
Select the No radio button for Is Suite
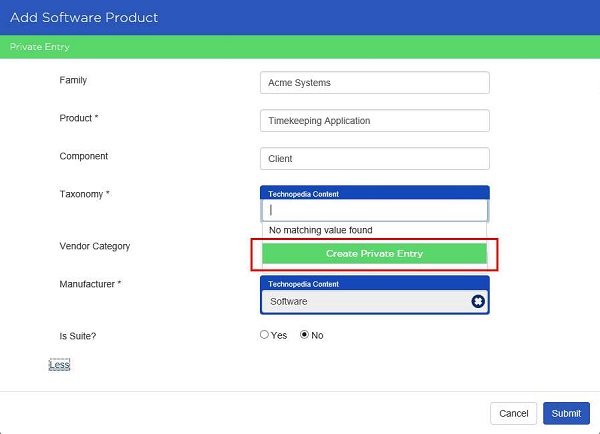pos(304,334)
